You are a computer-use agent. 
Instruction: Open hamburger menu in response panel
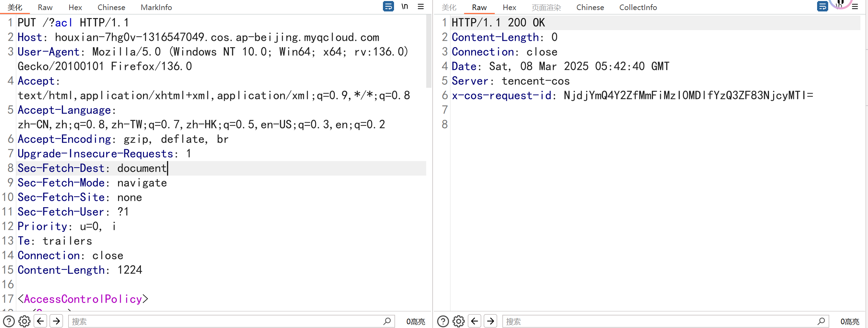point(855,7)
